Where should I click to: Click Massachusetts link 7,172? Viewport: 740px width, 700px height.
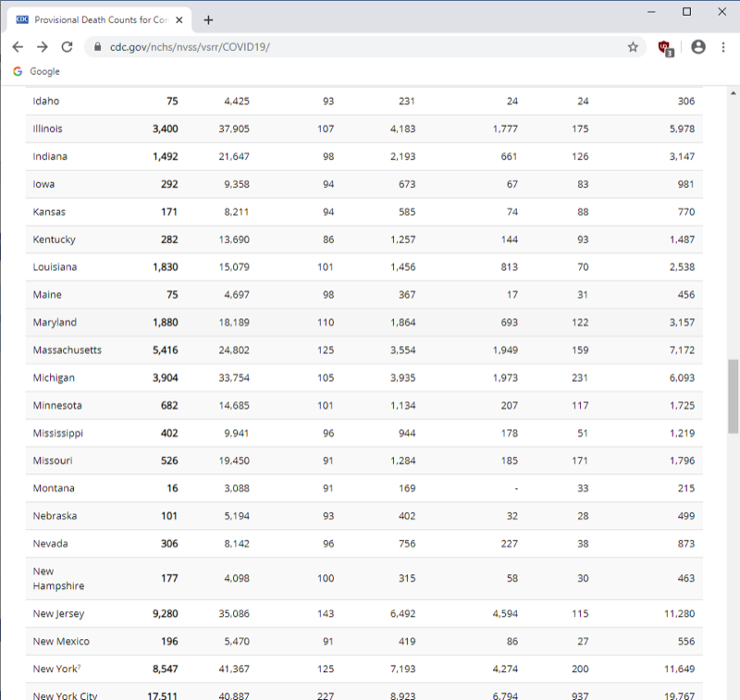click(x=682, y=350)
